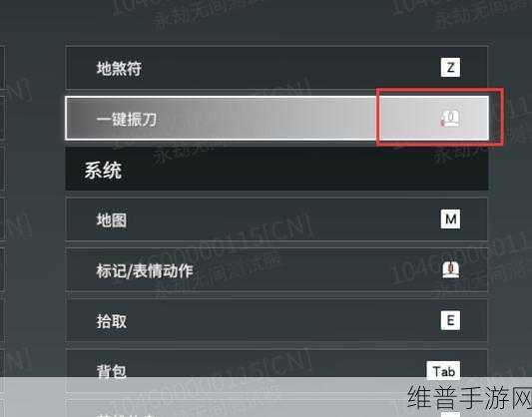Click the middle-mouse icon for 标记/表情动作

pos(450,270)
